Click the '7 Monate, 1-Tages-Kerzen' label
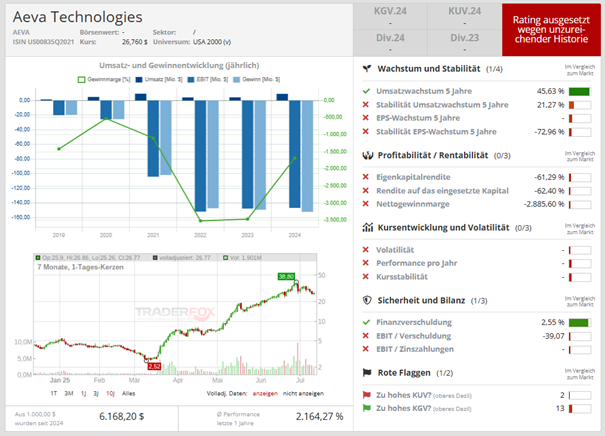Screen dimensions: 605x436 tap(80, 267)
